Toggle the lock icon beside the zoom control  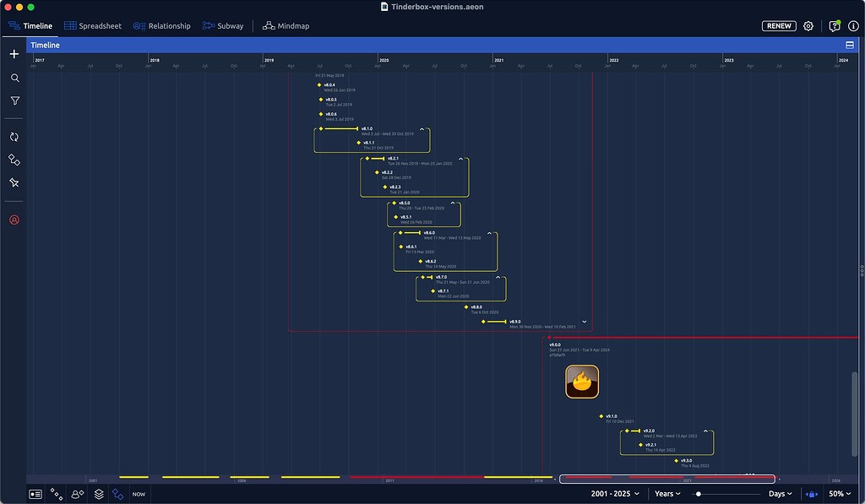pyautogui.click(x=812, y=494)
